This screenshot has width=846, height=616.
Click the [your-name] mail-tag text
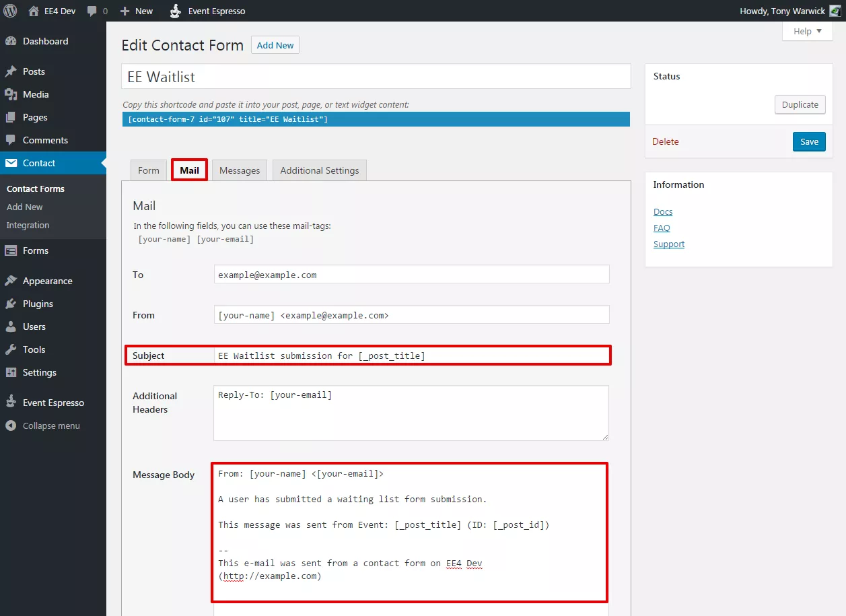click(x=165, y=239)
